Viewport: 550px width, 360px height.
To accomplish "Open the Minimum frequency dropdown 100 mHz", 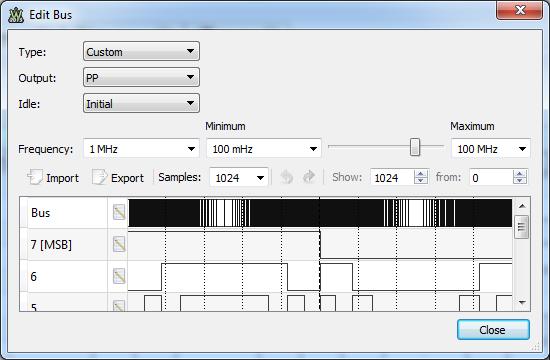I will click(264, 149).
